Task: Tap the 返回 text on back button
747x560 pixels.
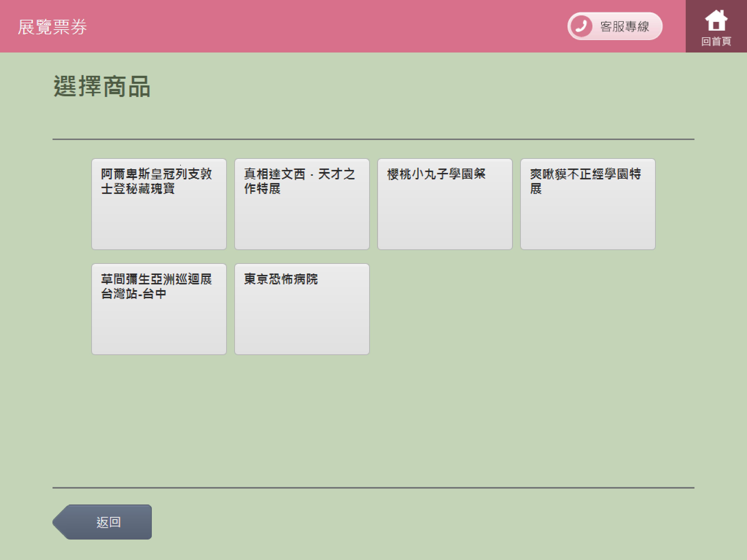Action: [x=108, y=522]
